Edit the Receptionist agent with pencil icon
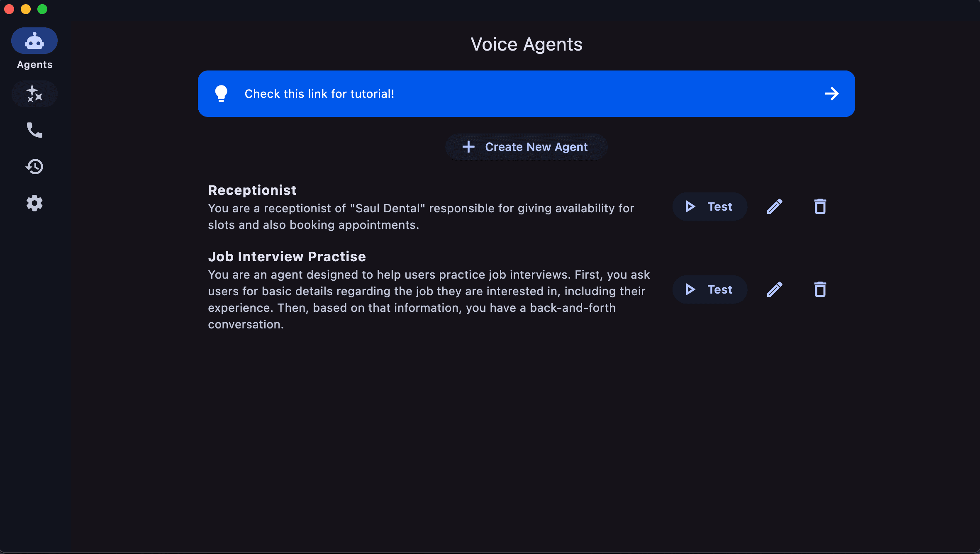Viewport: 980px width, 554px height. tap(775, 207)
